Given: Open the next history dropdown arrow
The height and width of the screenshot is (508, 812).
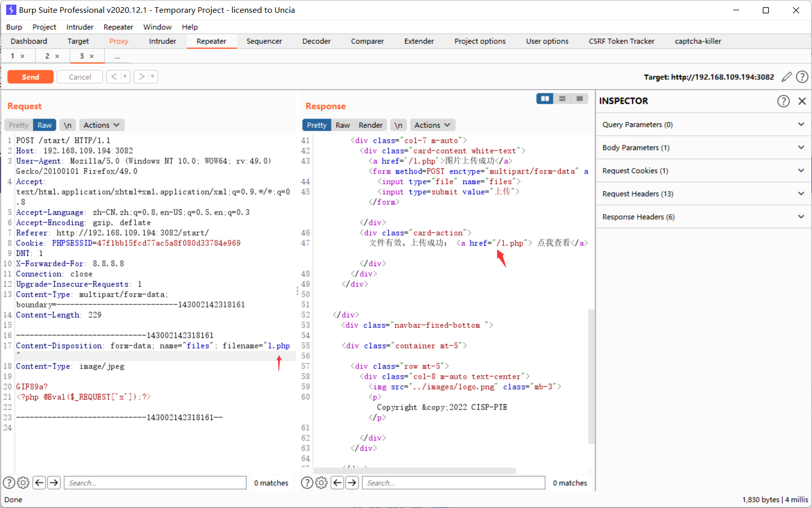Looking at the screenshot, I should (153, 76).
